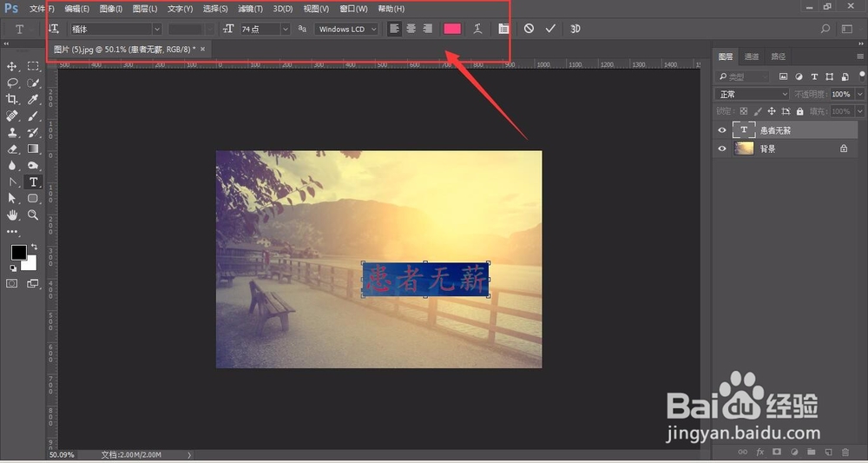The height and width of the screenshot is (463, 868).
Task: Select the History Brush tool
Action: [x=33, y=132]
